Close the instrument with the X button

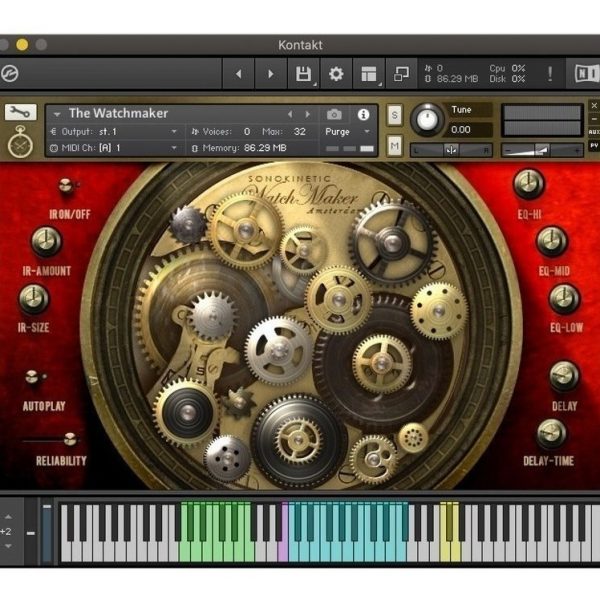click(594, 105)
